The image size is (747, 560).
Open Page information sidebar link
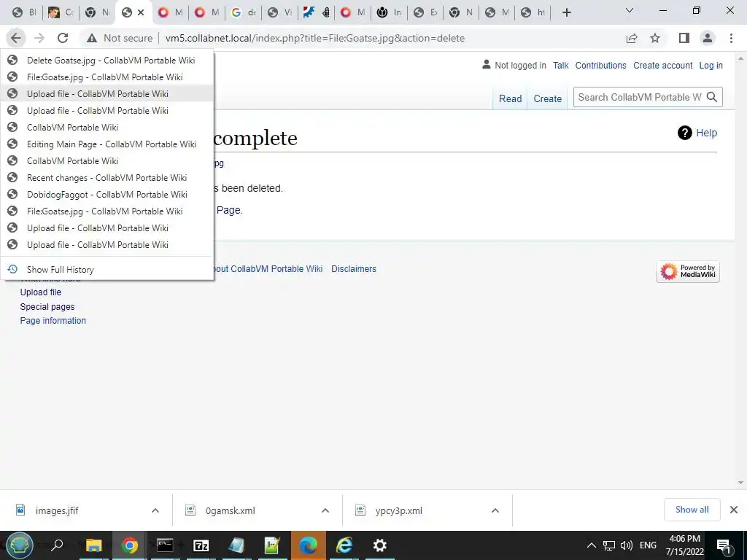53,321
